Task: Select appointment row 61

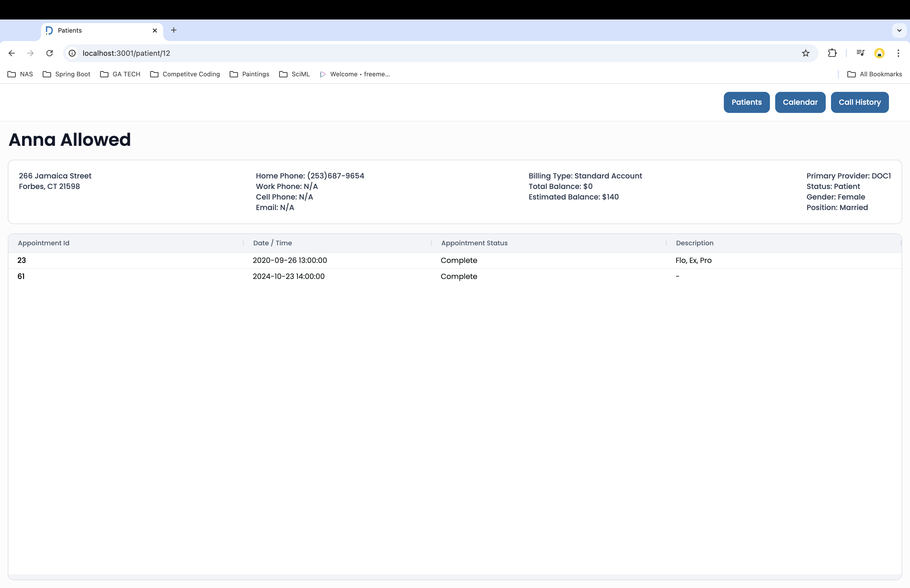Action: coord(21,276)
